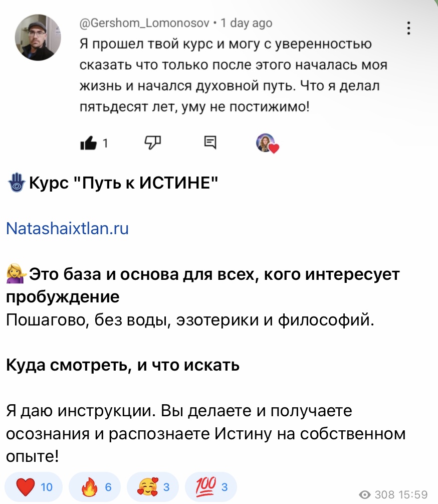This screenshot has height=504, width=438.
Task: Toggle the fire reaction with 6
Action: point(94,486)
